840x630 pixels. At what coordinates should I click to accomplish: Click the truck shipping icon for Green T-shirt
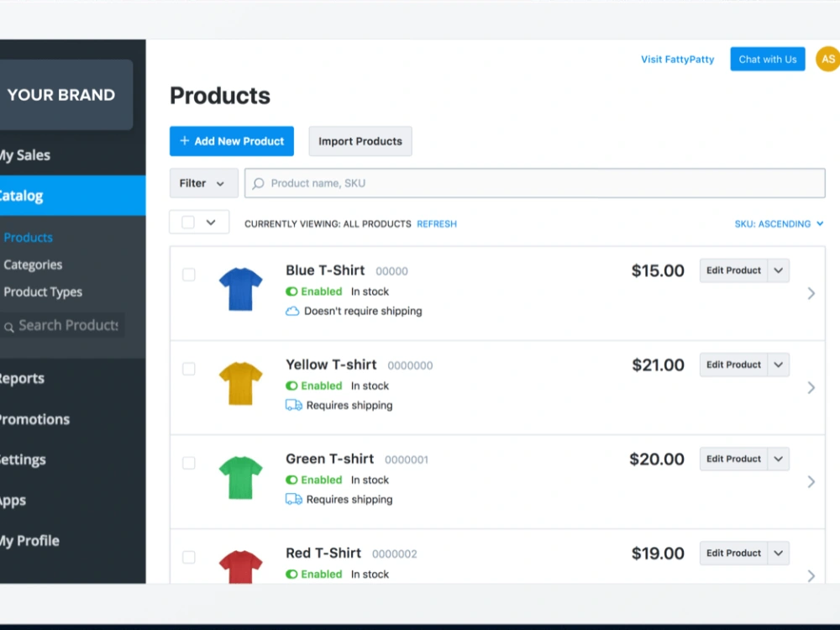pyautogui.click(x=293, y=499)
